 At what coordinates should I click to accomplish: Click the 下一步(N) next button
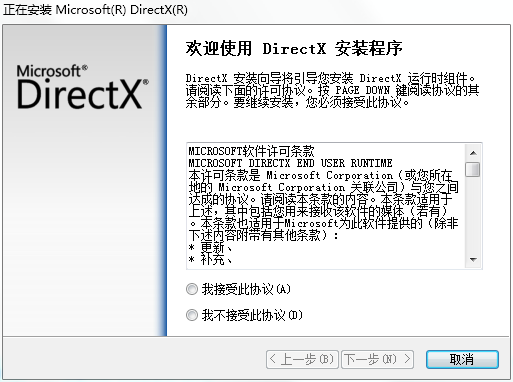tap(377, 359)
